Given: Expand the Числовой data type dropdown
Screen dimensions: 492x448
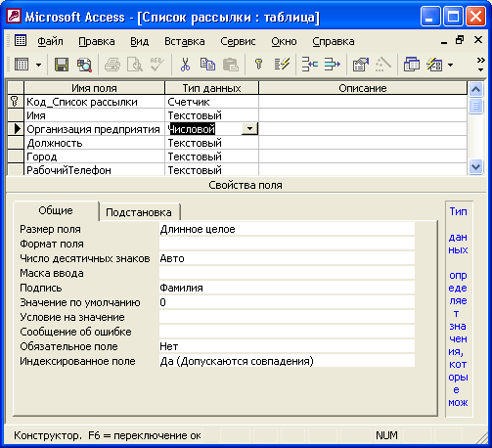Looking at the screenshot, I should (249, 129).
